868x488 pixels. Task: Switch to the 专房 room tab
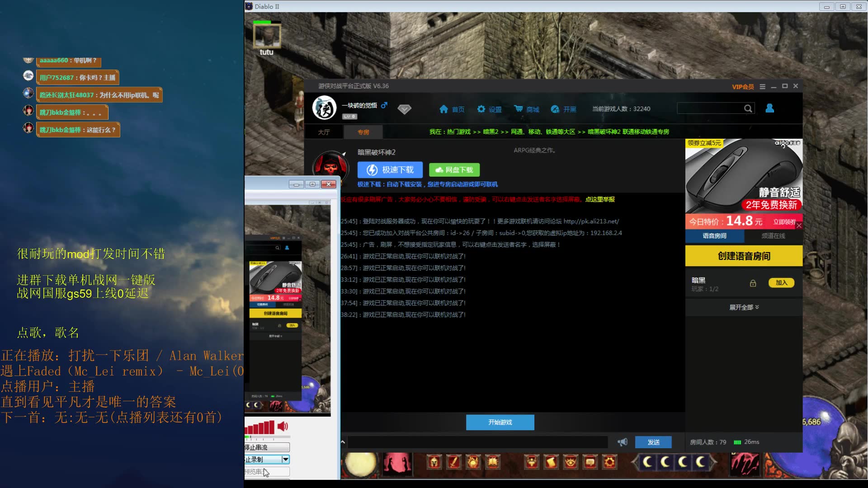click(363, 132)
